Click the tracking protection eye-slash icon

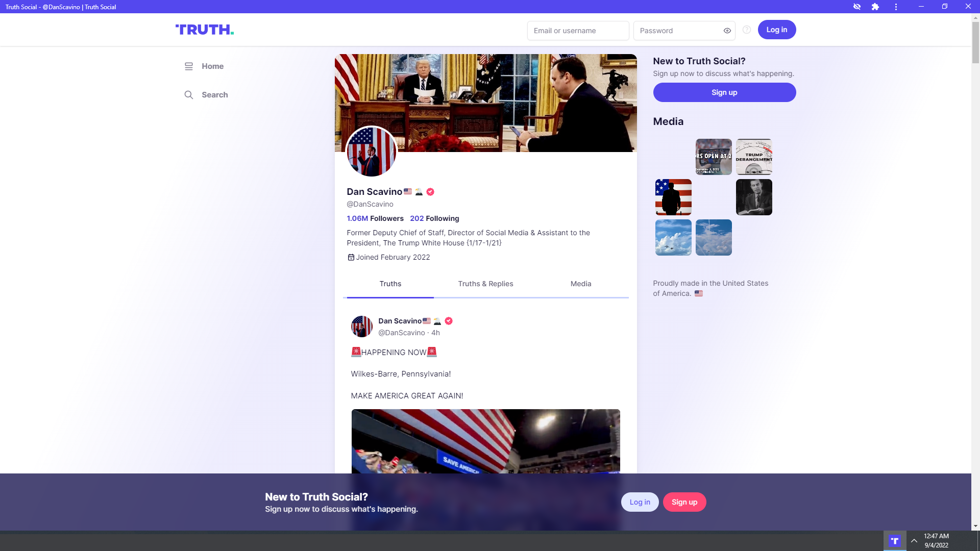857,7
